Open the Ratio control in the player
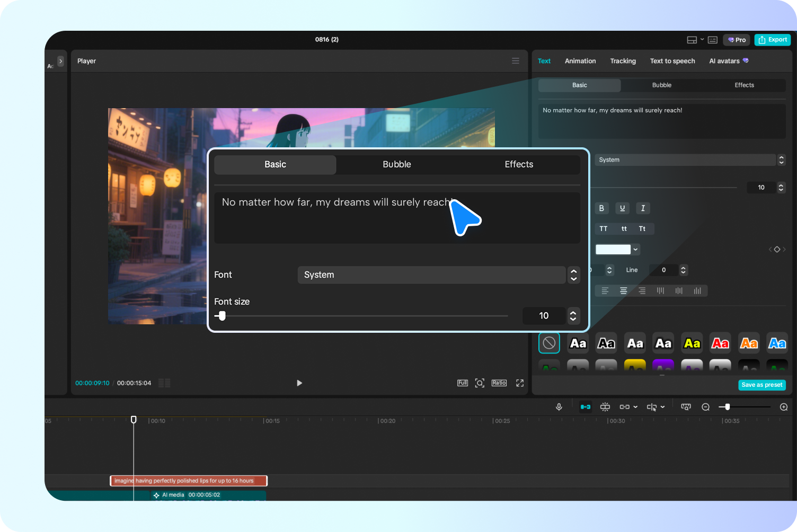Viewport: 797px width, 532px height. click(499, 383)
